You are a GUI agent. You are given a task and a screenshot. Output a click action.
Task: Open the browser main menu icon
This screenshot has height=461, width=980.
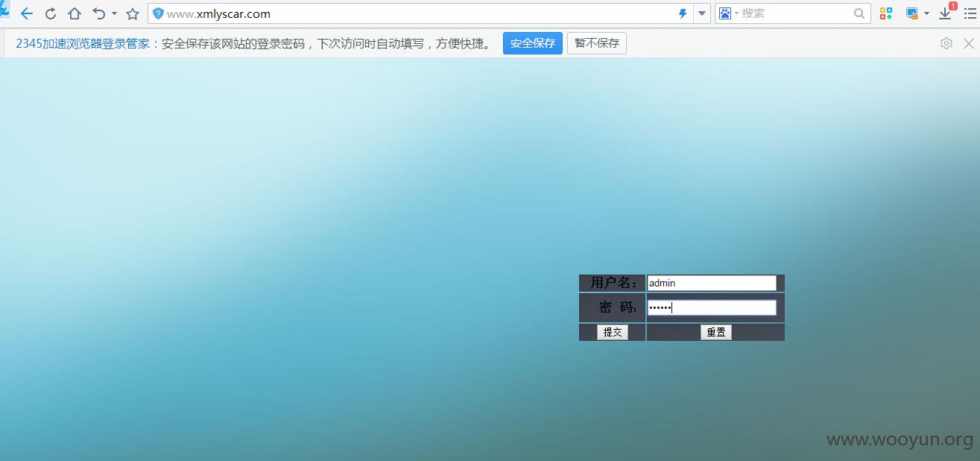[970, 13]
